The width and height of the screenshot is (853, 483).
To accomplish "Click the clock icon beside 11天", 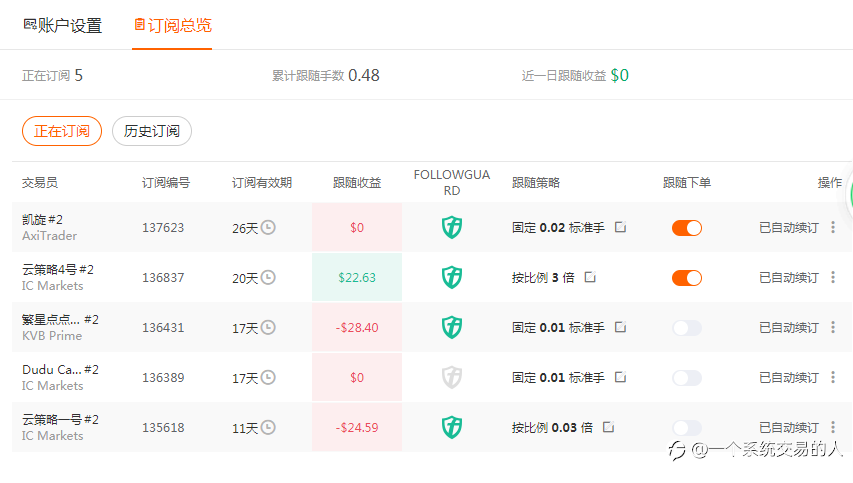I will point(268,427).
